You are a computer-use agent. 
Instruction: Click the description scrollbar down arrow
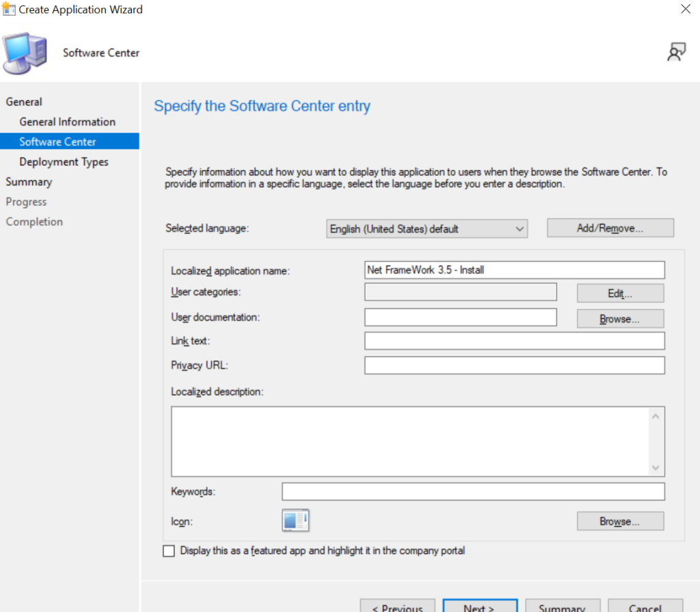tap(656, 467)
